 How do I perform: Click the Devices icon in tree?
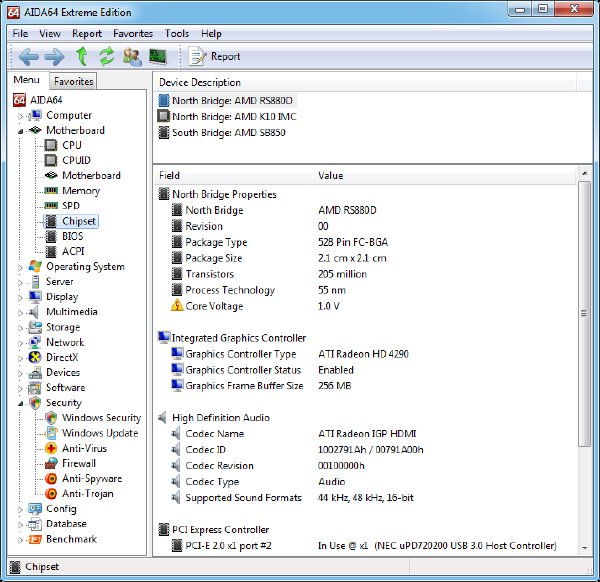click(35, 373)
